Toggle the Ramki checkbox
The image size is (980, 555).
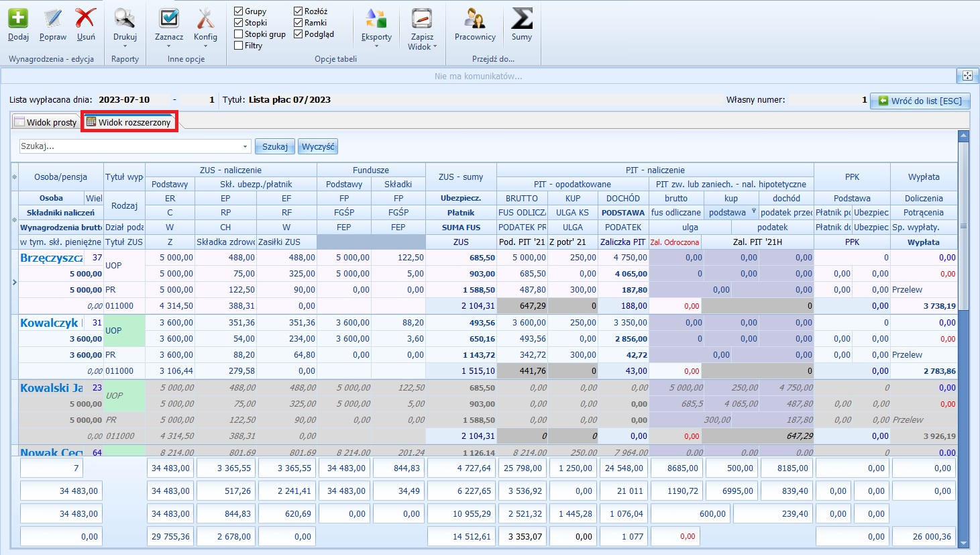[x=298, y=23]
